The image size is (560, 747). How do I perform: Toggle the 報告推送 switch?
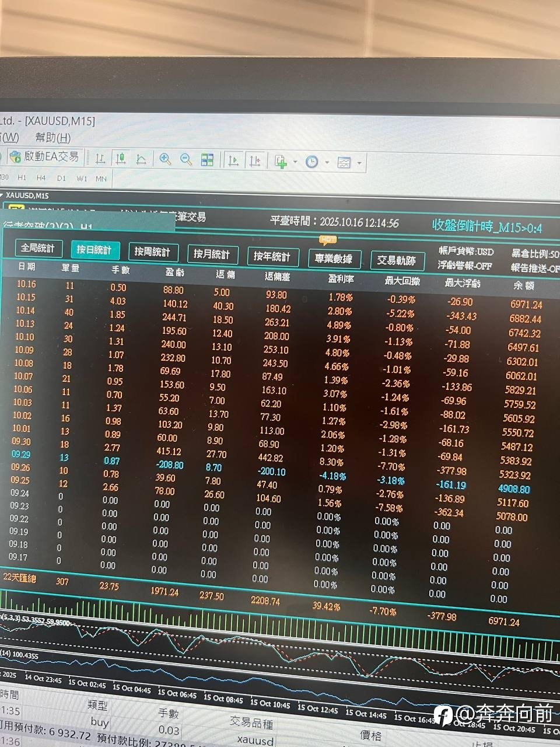(535, 268)
